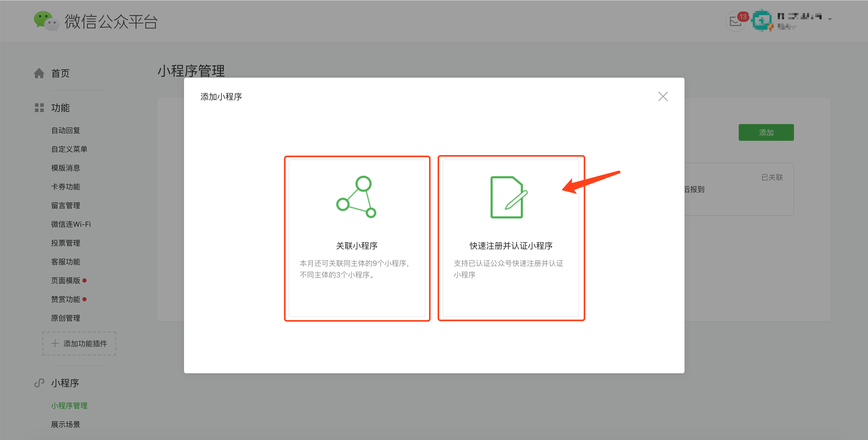Choose 快速注册并认证小程序 card title
868x440 pixels.
click(511, 246)
